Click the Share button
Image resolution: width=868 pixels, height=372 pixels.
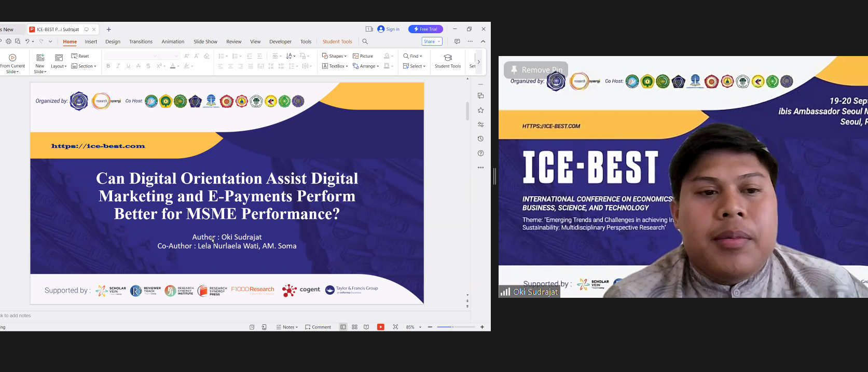[x=432, y=42]
